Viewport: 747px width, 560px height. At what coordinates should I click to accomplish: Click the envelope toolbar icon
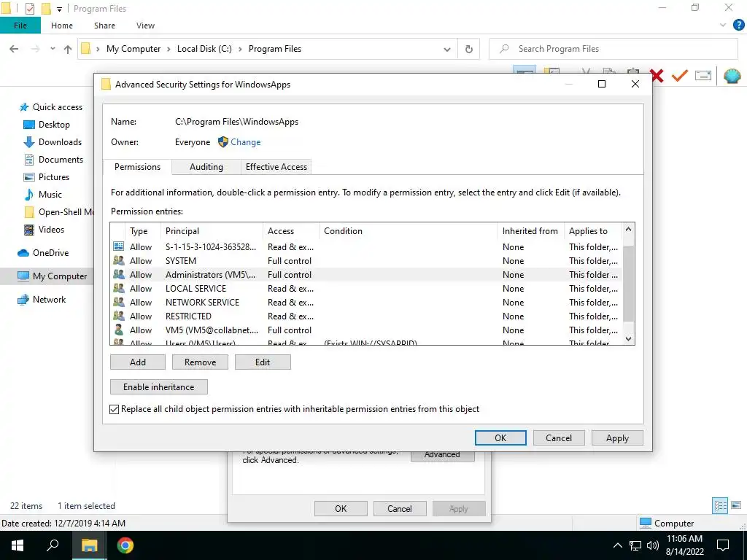pyautogui.click(x=703, y=75)
